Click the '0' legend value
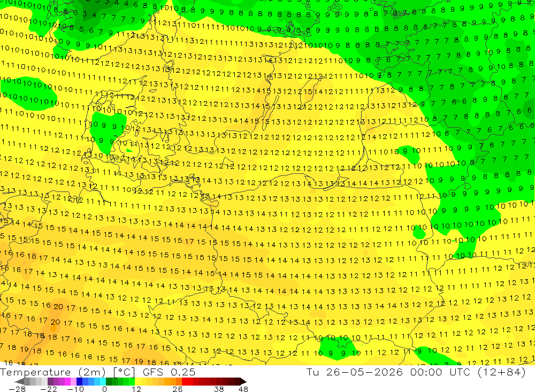Viewport: 535px width, 392px height. click(105, 389)
